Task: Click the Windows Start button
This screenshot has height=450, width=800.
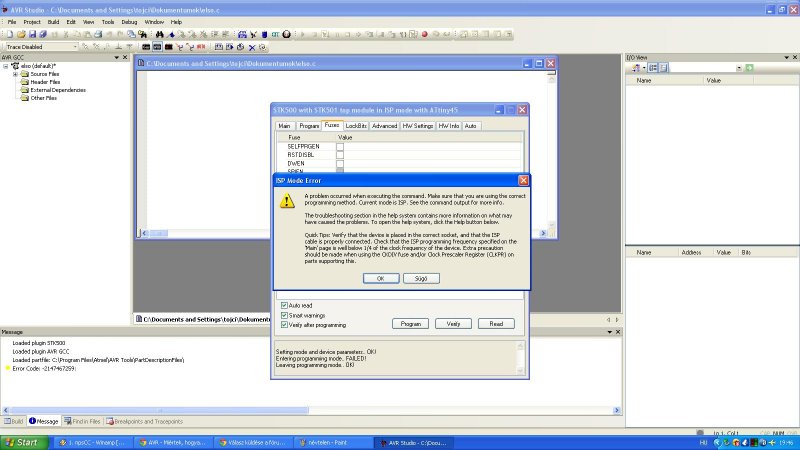Action: pos(24,442)
